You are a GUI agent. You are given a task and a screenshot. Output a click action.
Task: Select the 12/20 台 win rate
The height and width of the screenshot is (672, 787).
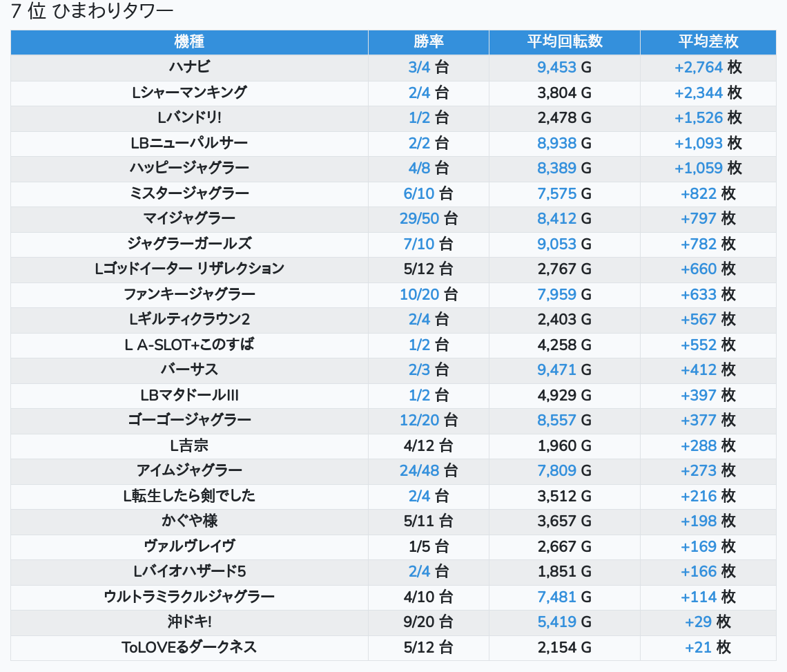point(429,420)
